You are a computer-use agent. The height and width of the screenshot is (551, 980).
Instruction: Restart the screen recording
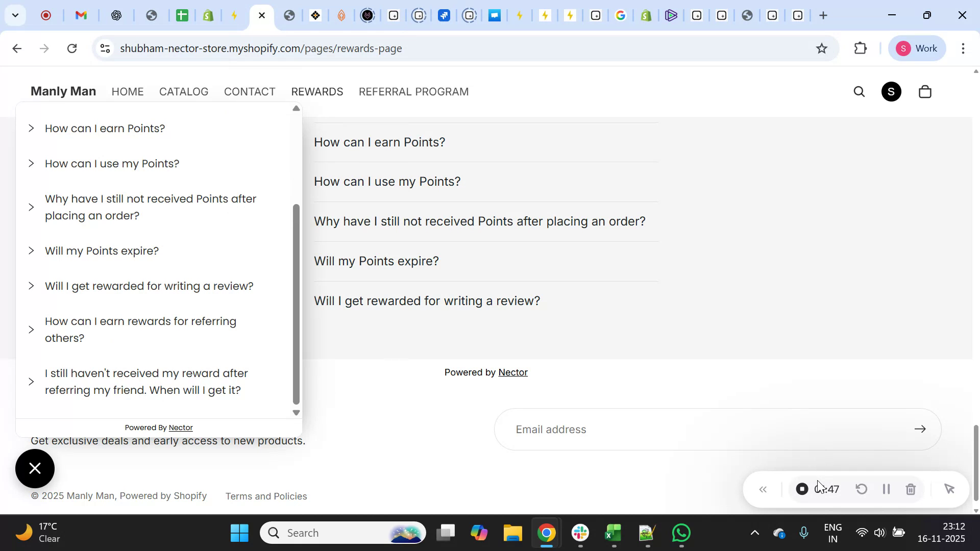[861, 489]
